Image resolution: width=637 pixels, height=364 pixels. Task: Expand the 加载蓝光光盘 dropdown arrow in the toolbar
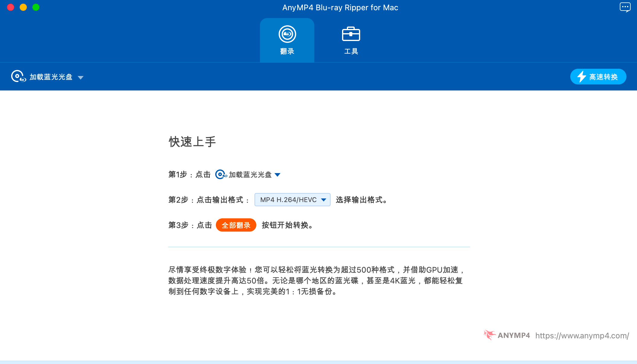[x=81, y=78]
